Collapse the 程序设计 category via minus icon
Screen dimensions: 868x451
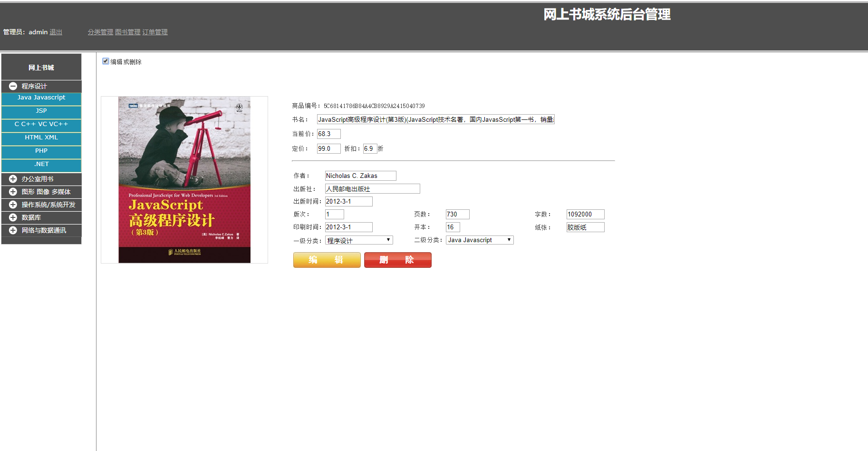point(12,86)
